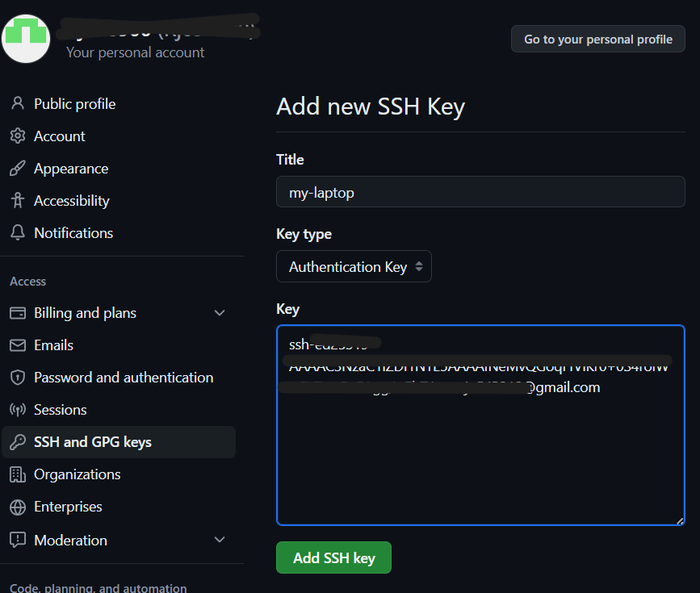Click the Sessions broadcast icon
The width and height of the screenshot is (700, 593).
point(18,410)
